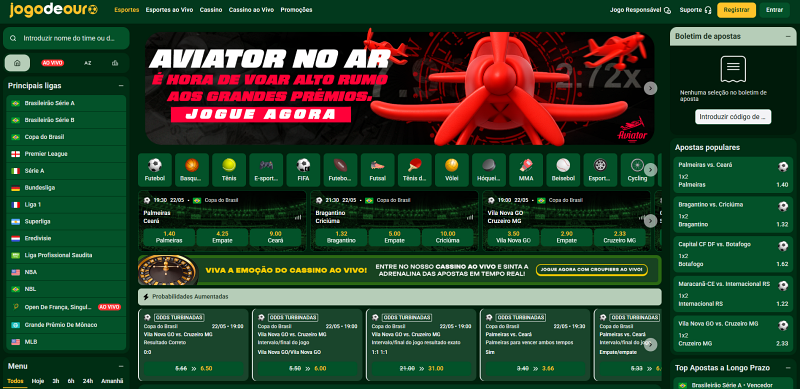
Task: Click Jogue agora com croupiers ao vivo
Action: point(592,270)
